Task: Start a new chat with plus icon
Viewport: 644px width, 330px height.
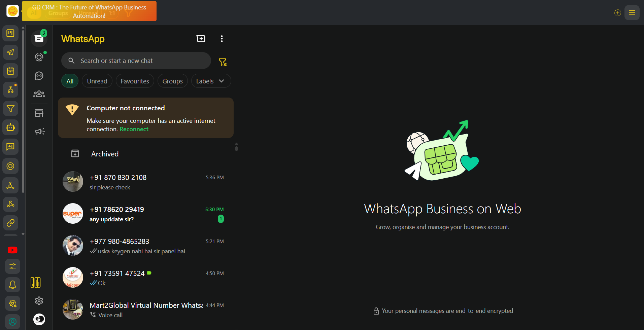Action: tap(201, 39)
